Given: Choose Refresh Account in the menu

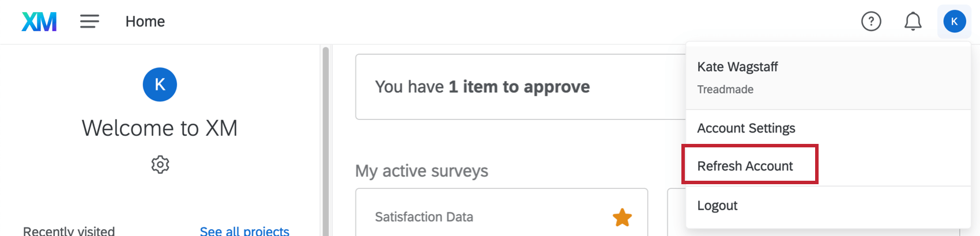Looking at the screenshot, I should [745, 166].
